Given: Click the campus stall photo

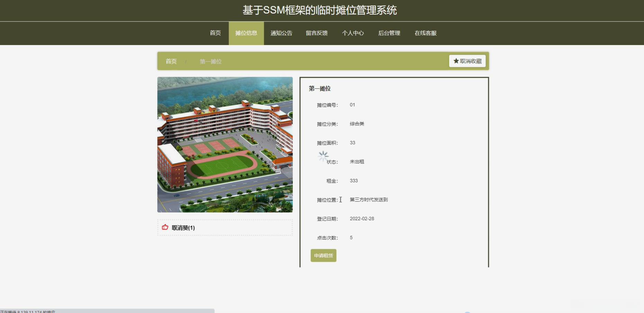Looking at the screenshot, I should click(x=225, y=145).
